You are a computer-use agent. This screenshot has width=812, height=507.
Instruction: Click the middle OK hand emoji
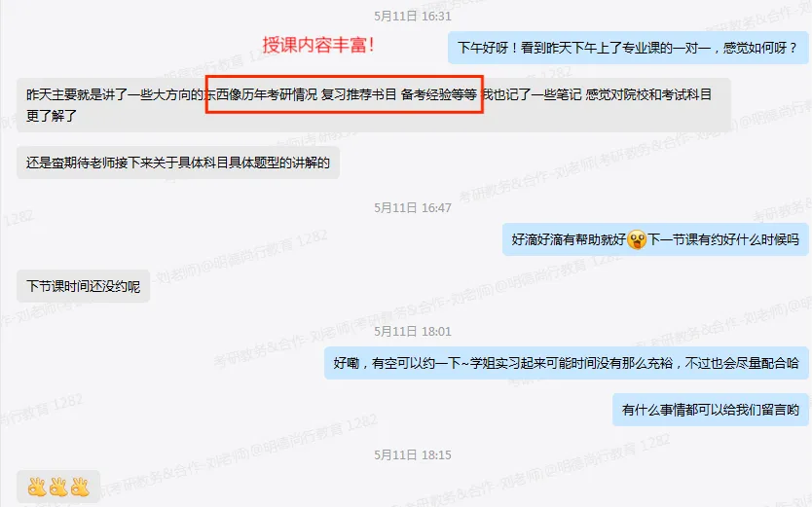(x=58, y=487)
